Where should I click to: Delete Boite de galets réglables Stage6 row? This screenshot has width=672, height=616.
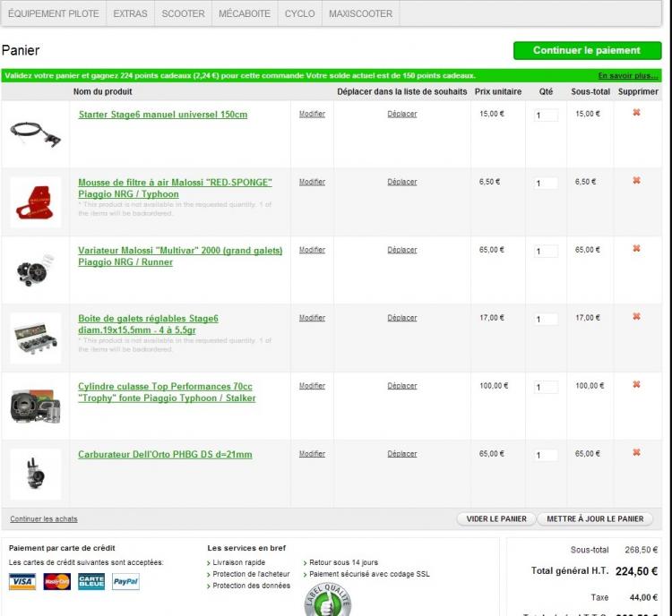click(x=636, y=316)
